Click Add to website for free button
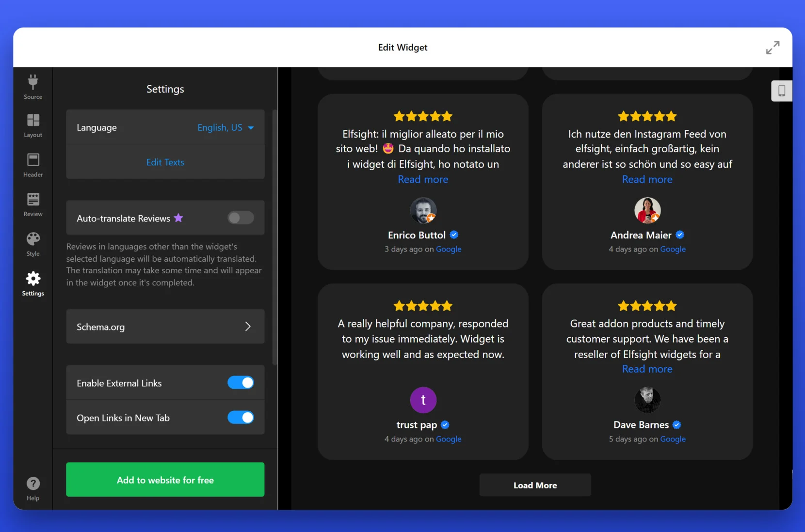This screenshot has height=532, width=805. click(165, 480)
